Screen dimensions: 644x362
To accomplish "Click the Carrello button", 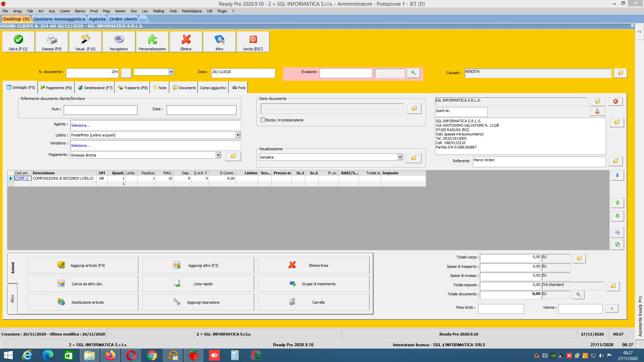I will coord(314,302).
